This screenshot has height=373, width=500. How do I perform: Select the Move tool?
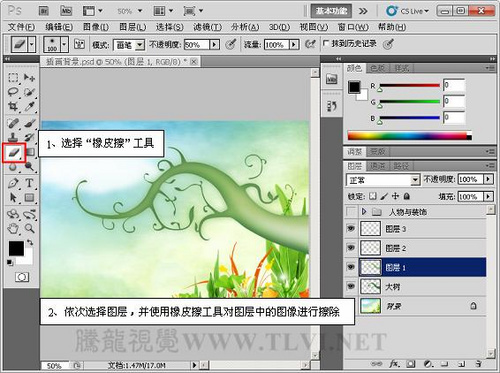pos(29,78)
